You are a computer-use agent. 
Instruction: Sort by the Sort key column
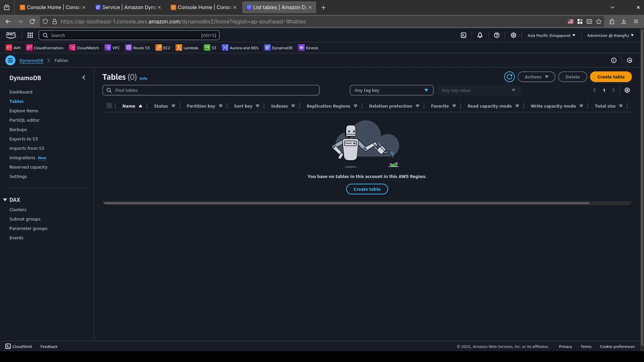[247, 106]
